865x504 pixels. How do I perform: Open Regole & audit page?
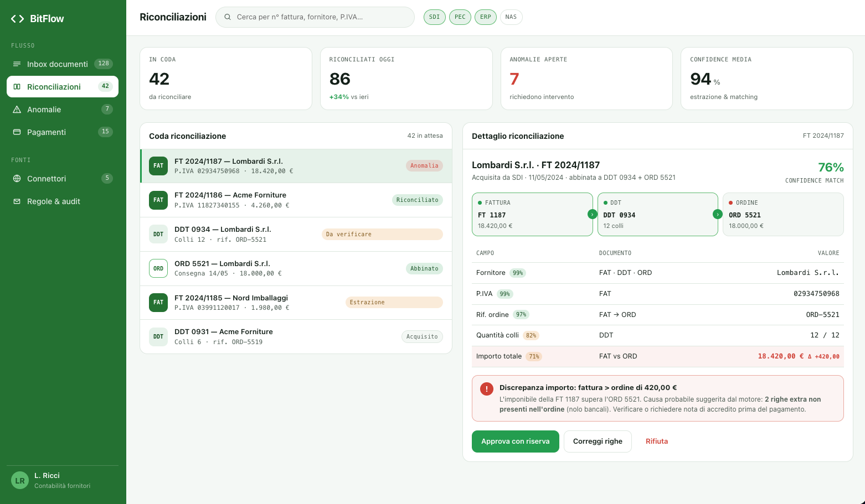[x=63, y=201]
